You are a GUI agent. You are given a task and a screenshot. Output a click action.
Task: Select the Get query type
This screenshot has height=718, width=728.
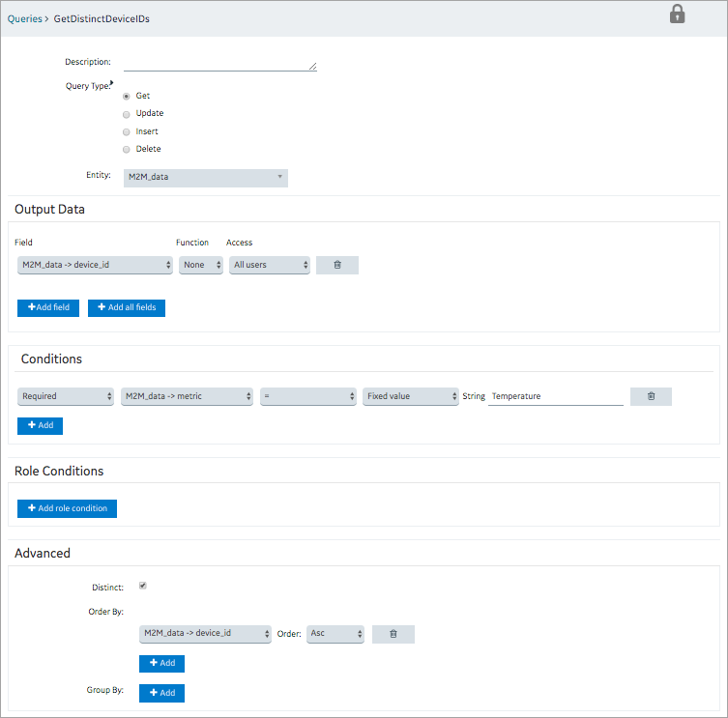coord(127,96)
